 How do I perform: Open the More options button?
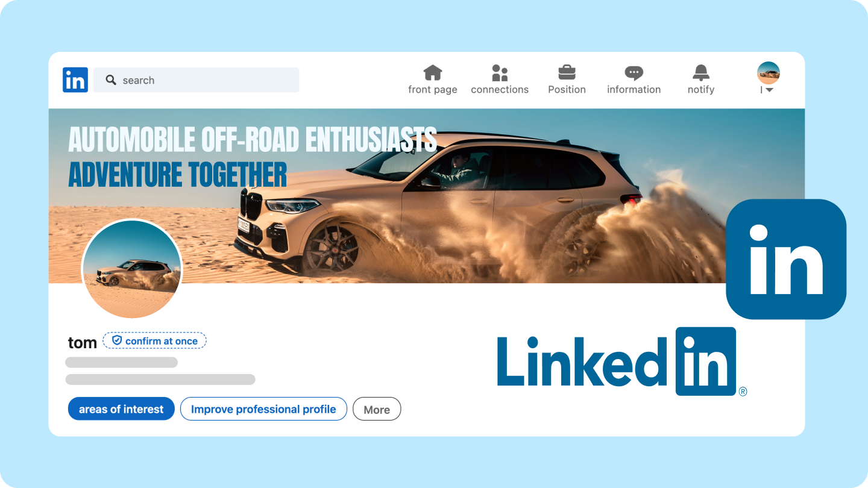click(377, 409)
